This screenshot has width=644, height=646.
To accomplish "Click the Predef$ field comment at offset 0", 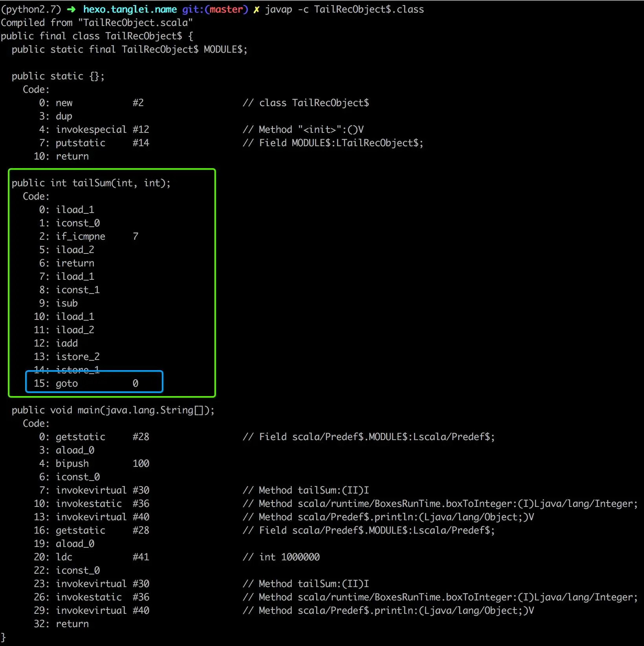I will 369,437.
